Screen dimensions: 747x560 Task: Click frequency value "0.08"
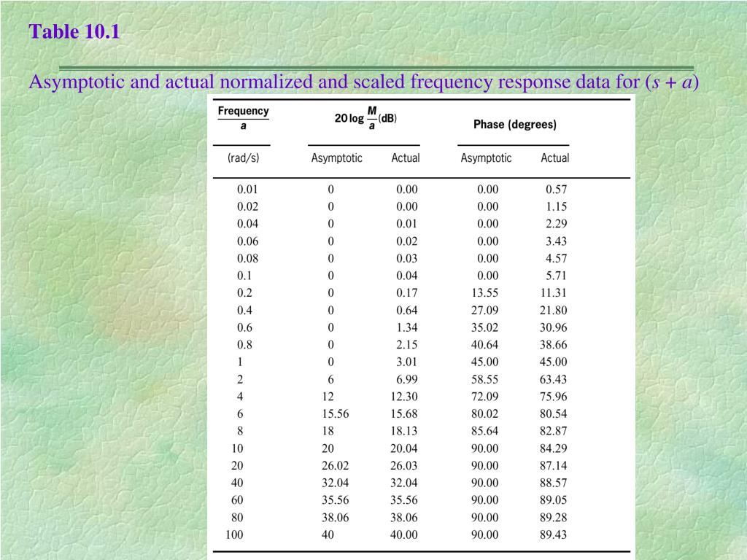pyautogui.click(x=248, y=258)
